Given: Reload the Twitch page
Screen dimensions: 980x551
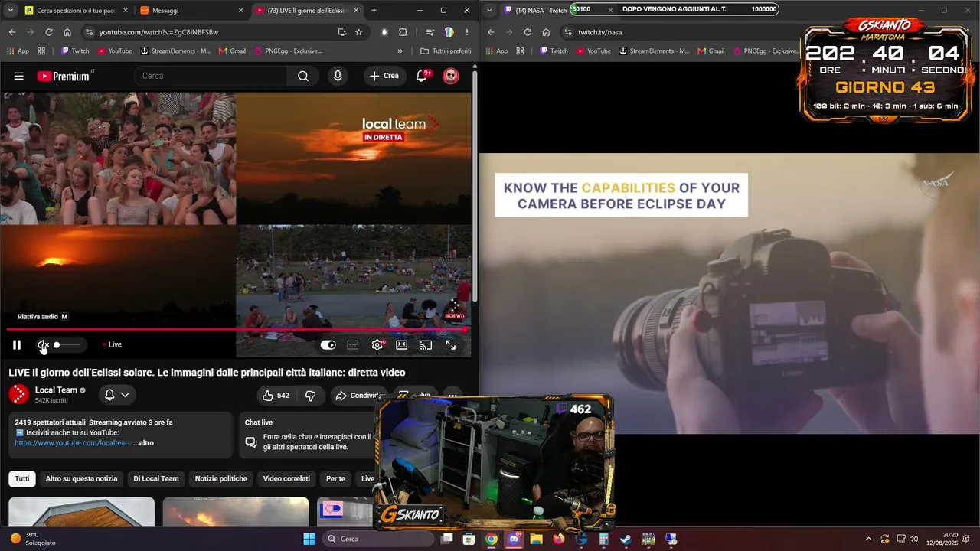Looking at the screenshot, I should click(x=528, y=32).
